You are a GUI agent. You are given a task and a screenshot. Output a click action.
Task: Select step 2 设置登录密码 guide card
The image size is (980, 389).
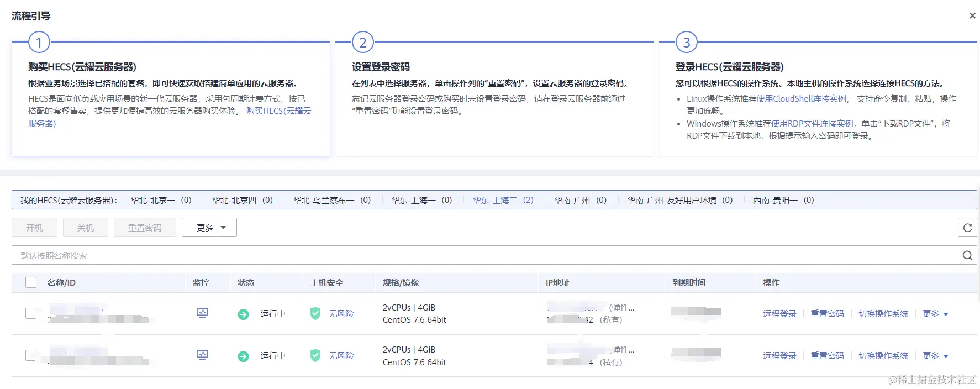494,98
